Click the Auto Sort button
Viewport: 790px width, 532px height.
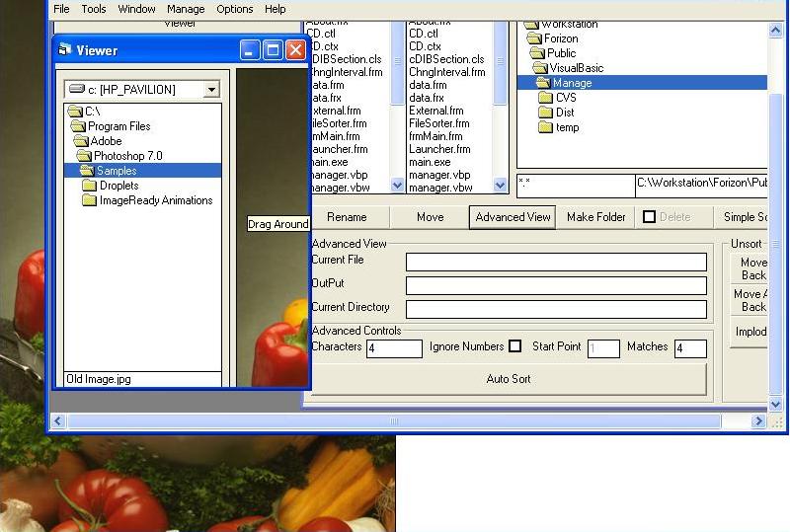pos(509,379)
